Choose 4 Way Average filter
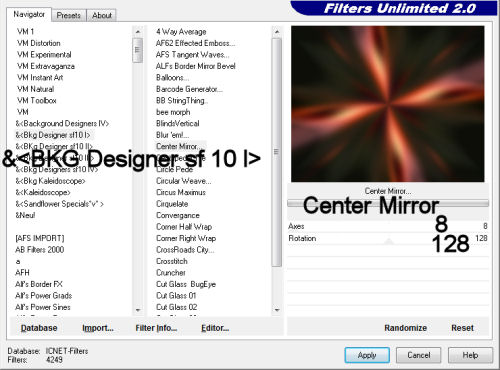Image resolution: width=500 pixels, height=370 pixels. coord(181,32)
